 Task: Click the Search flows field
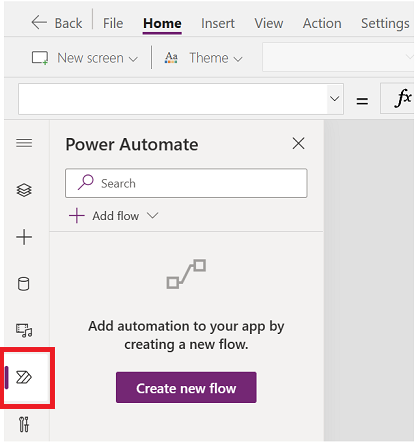click(x=186, y=183)
